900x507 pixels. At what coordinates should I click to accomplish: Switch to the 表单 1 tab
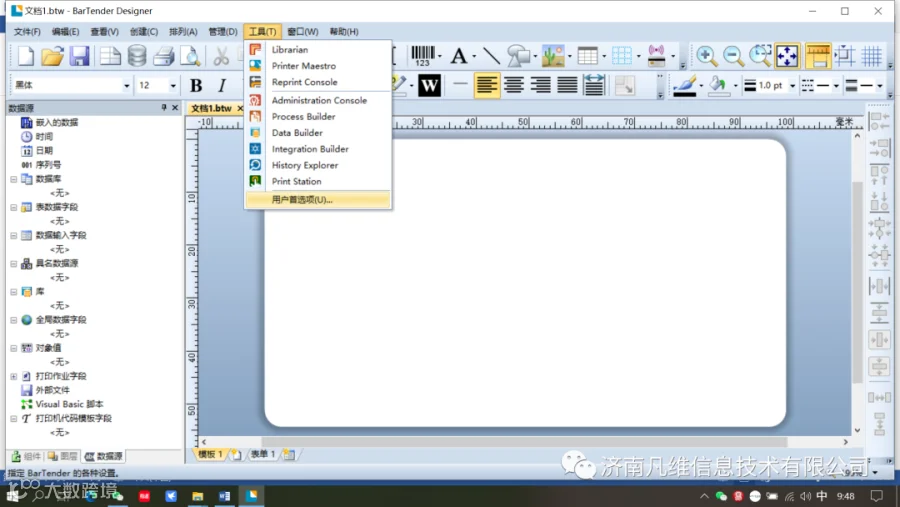click(263, 454)
